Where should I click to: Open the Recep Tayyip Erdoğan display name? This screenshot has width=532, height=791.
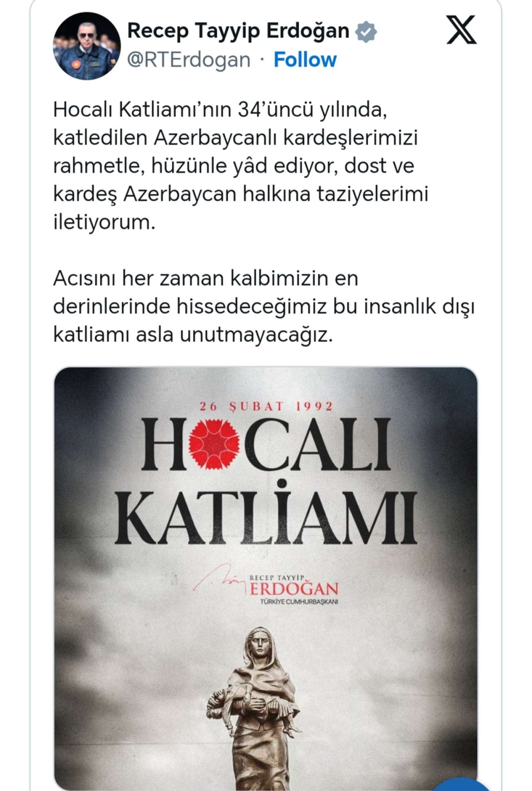[238, 31]
